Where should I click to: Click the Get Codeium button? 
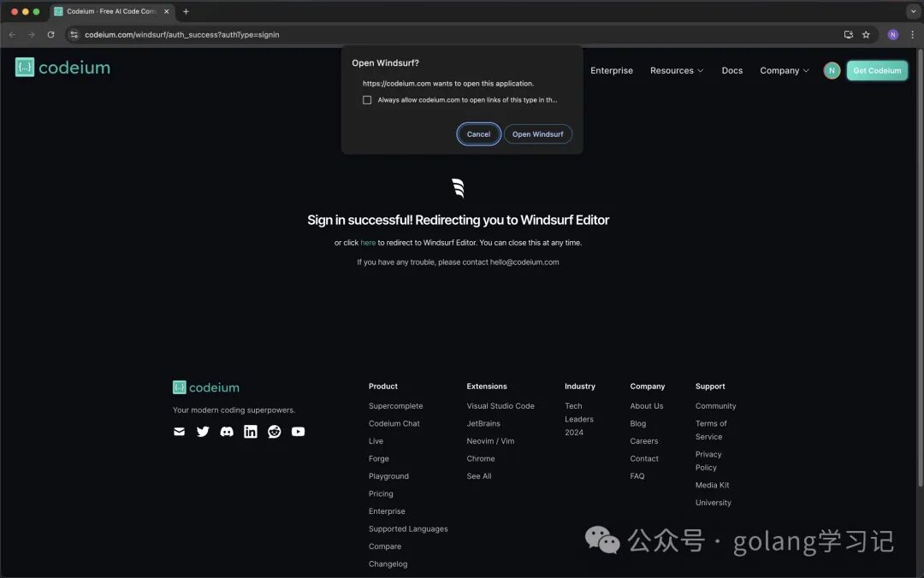[877, 70]
